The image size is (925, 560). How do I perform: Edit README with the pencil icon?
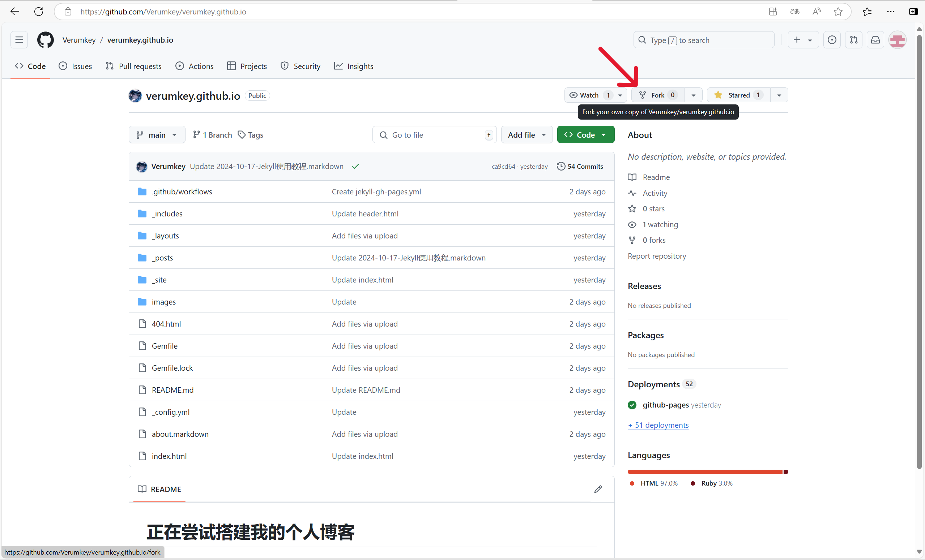[598, 489]
